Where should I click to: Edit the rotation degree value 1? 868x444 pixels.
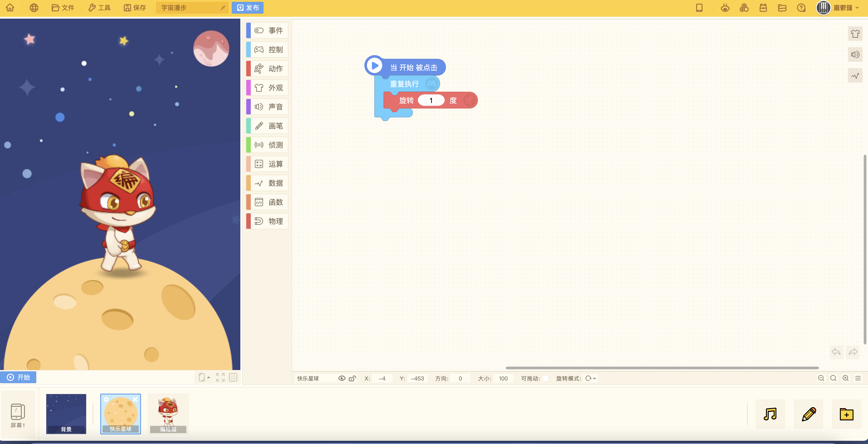pyautogui.click(x=431, y=101)
